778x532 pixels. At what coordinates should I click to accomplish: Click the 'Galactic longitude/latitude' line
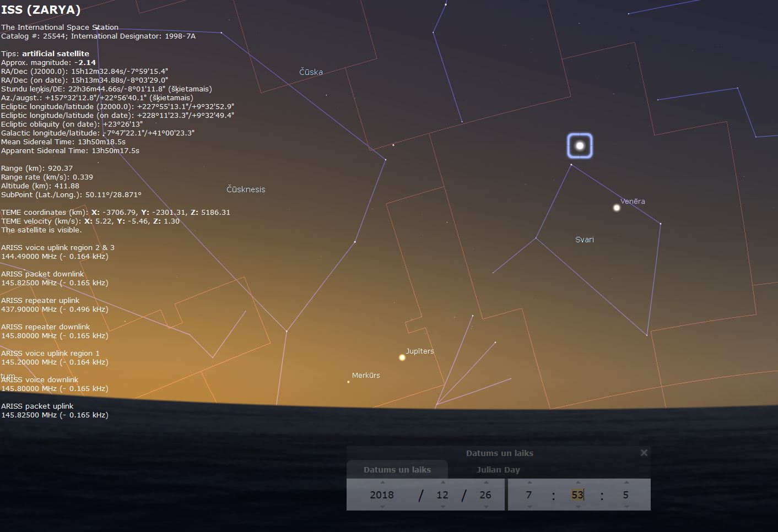click(98, 133)
